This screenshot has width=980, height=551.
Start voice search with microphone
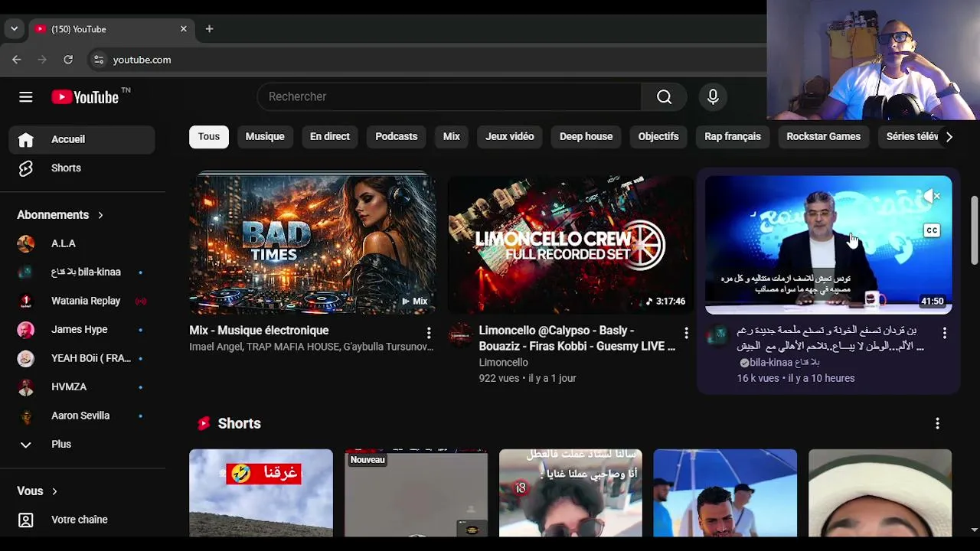[x=713, y=96]
